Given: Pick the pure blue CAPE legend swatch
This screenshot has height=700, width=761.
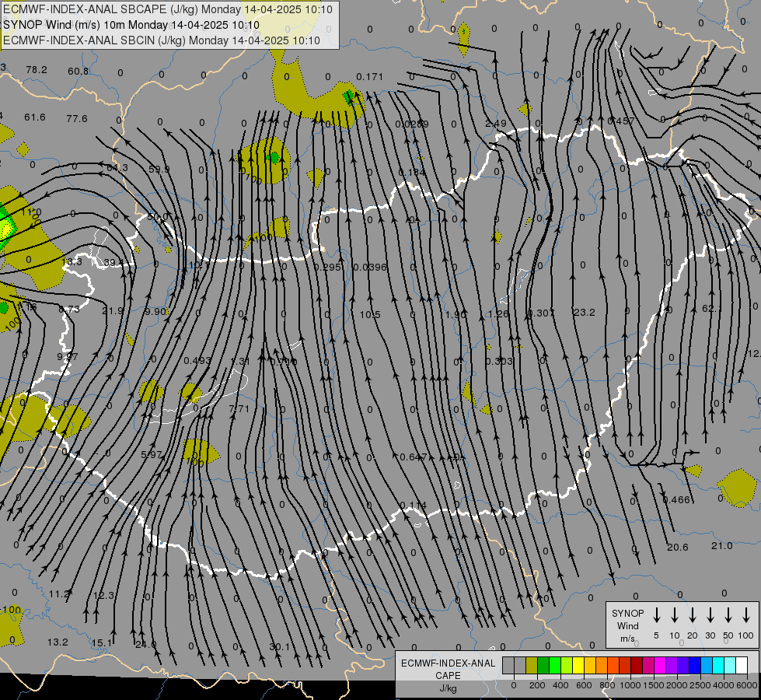Looking at the screenshot, I should pos(695,666).
